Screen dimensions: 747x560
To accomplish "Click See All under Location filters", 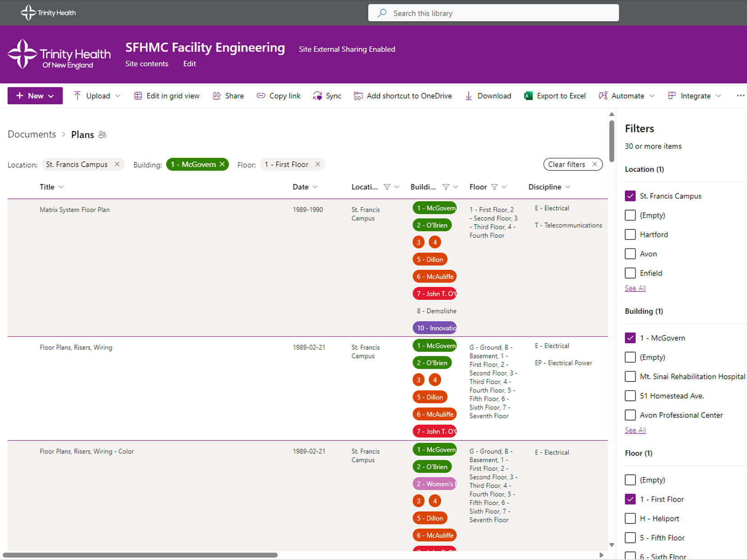I will pyautogui.click(x=635, y=288).
